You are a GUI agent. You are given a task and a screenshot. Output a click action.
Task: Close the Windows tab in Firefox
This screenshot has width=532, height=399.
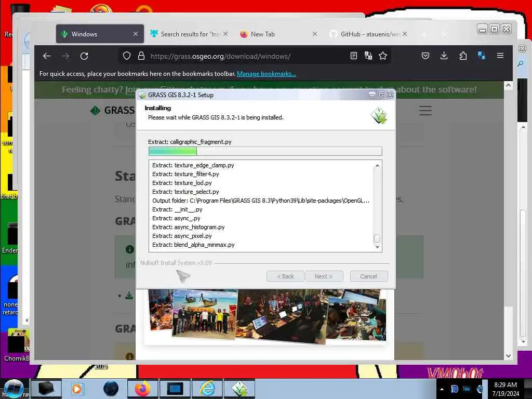click(136, 34)
